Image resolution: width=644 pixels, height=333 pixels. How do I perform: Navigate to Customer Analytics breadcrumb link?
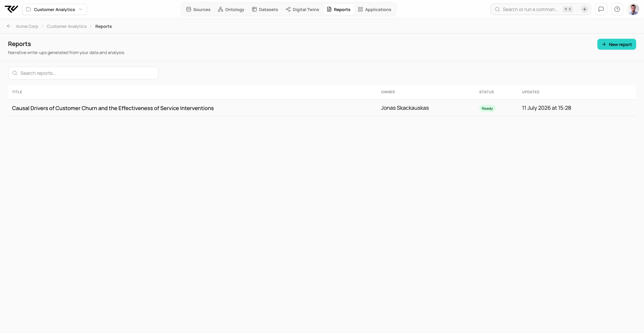(67, 26)
